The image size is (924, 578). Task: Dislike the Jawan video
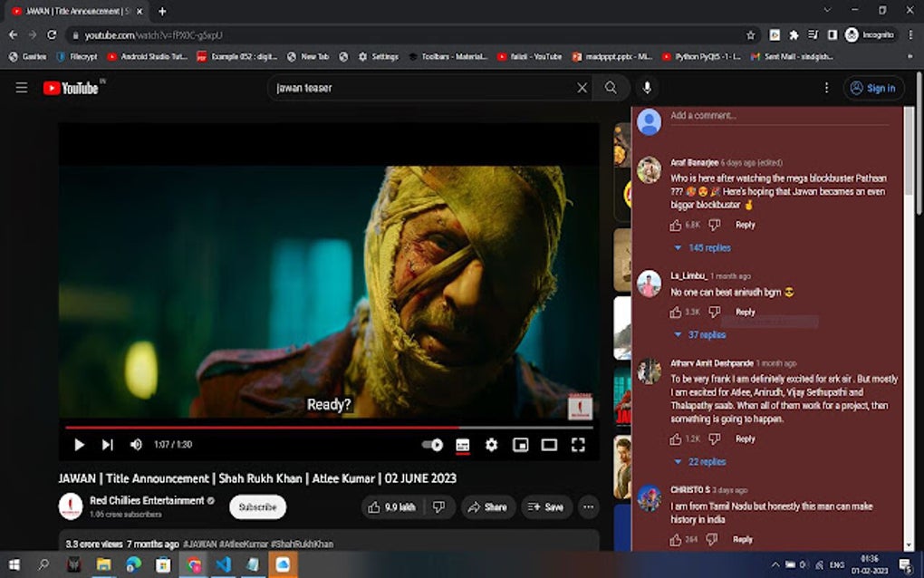tap(438, 506)
